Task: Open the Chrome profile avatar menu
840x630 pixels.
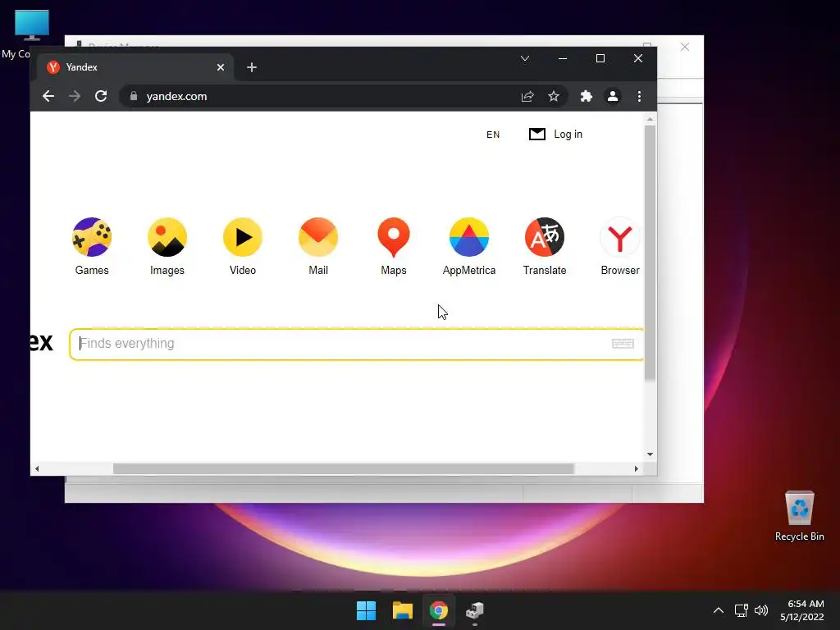Action: pos(612,97)
